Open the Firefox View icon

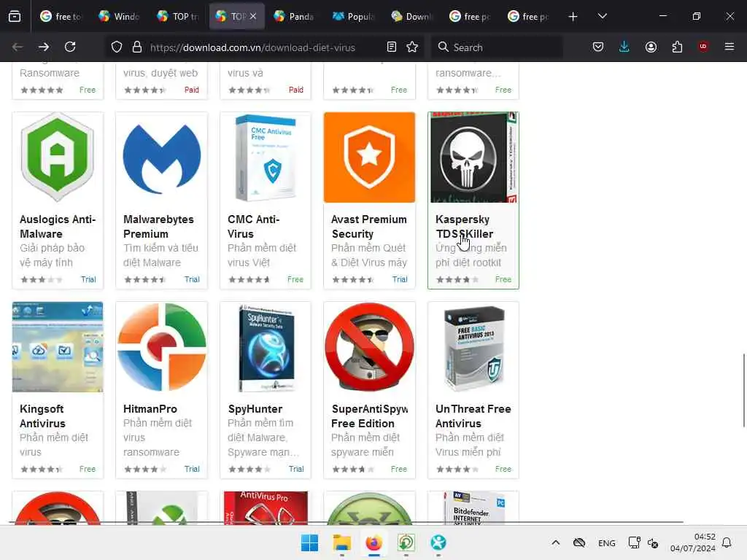(x=15, y=17)
